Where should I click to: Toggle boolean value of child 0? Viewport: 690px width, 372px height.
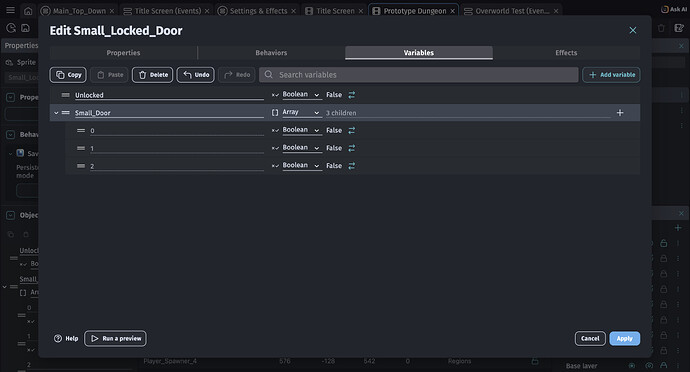[352, 130]
